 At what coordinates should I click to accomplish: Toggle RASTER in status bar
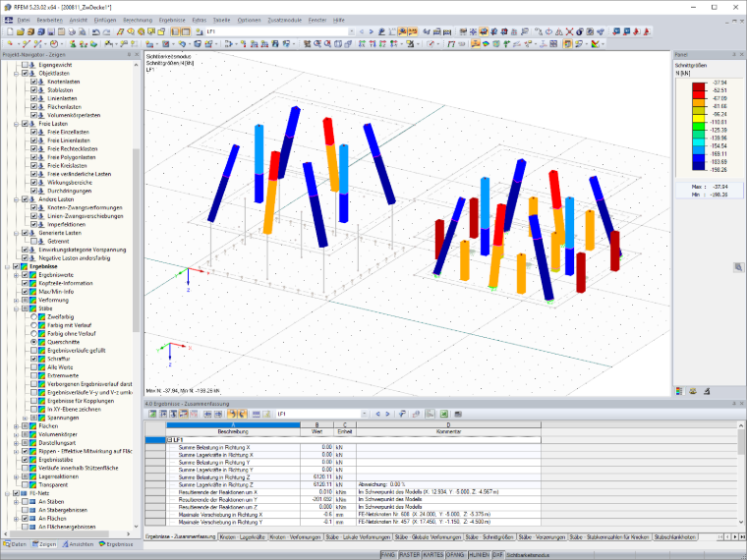409,555
